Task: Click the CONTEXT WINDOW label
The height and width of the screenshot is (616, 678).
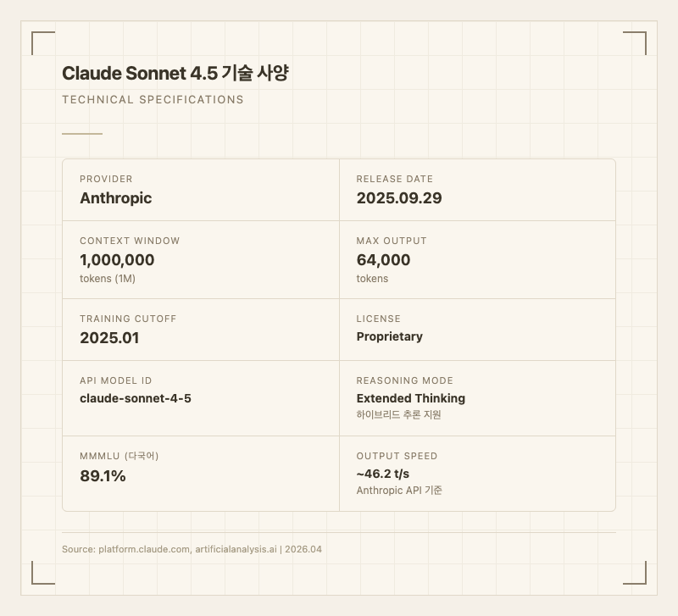Action: tap(130, 241)
